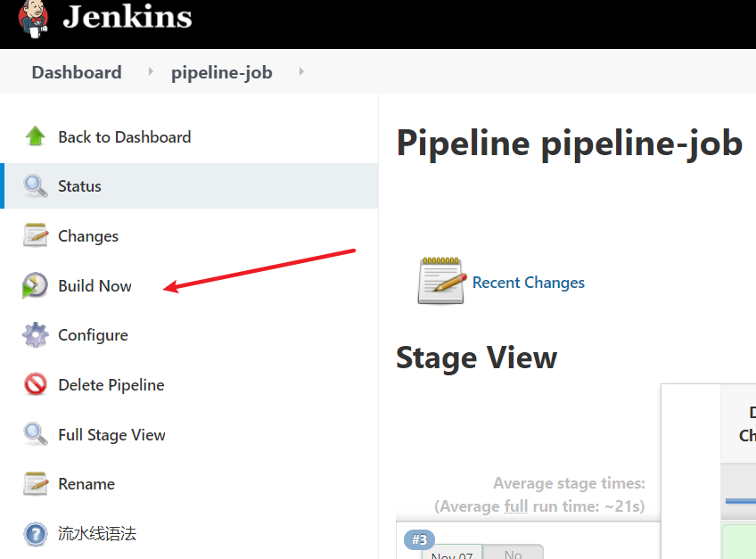Expand the arrow after pipeline-job breadcrumb
The height and width of the screenshot is (559, 756).
coord(301,72)
